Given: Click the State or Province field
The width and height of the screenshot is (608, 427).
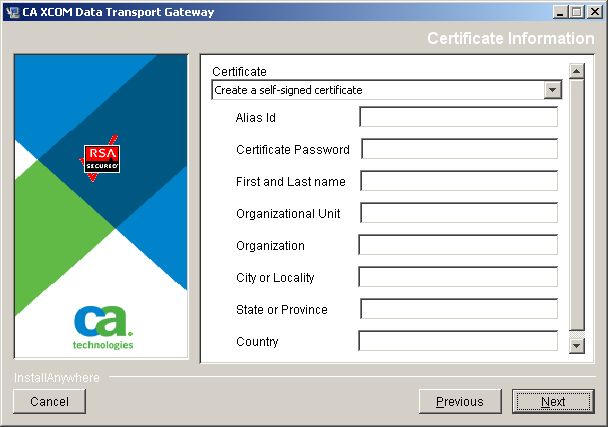Looking at the screenshot, I should [x=459, y=309].
